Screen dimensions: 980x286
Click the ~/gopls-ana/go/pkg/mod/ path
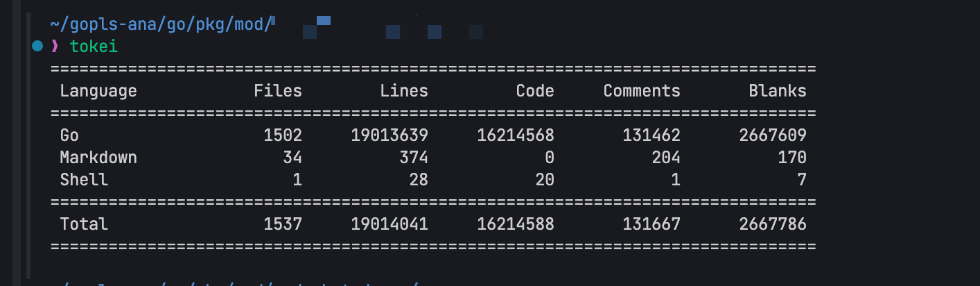click(x=162, y=25)
